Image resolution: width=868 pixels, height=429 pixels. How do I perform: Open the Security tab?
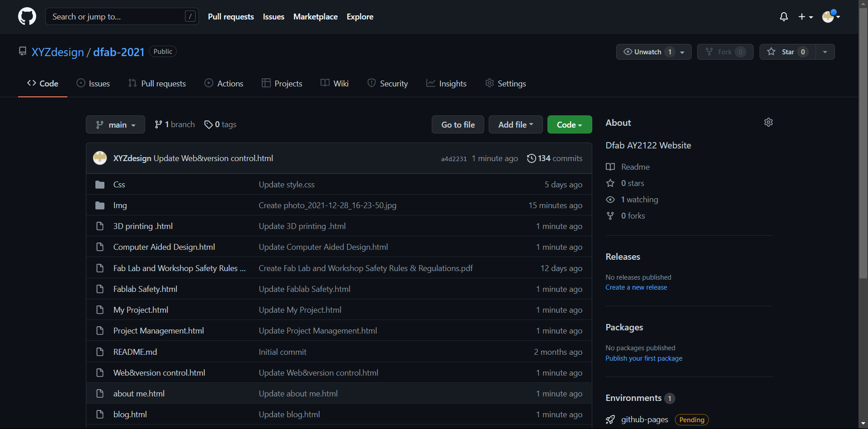tap(387, 84)
